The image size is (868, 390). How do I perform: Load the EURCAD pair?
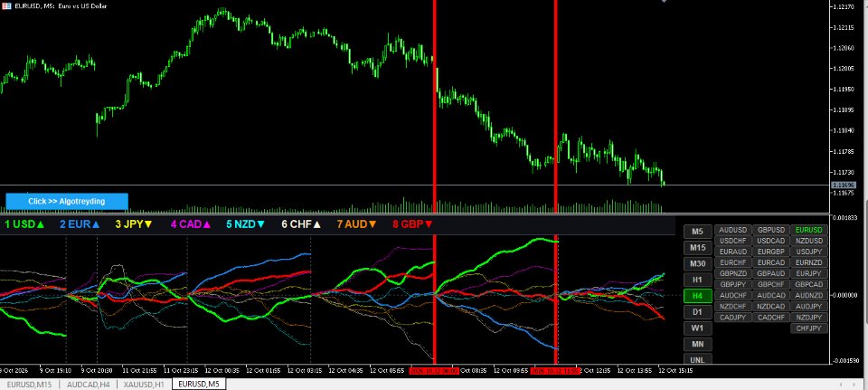(x=771, y=262)
